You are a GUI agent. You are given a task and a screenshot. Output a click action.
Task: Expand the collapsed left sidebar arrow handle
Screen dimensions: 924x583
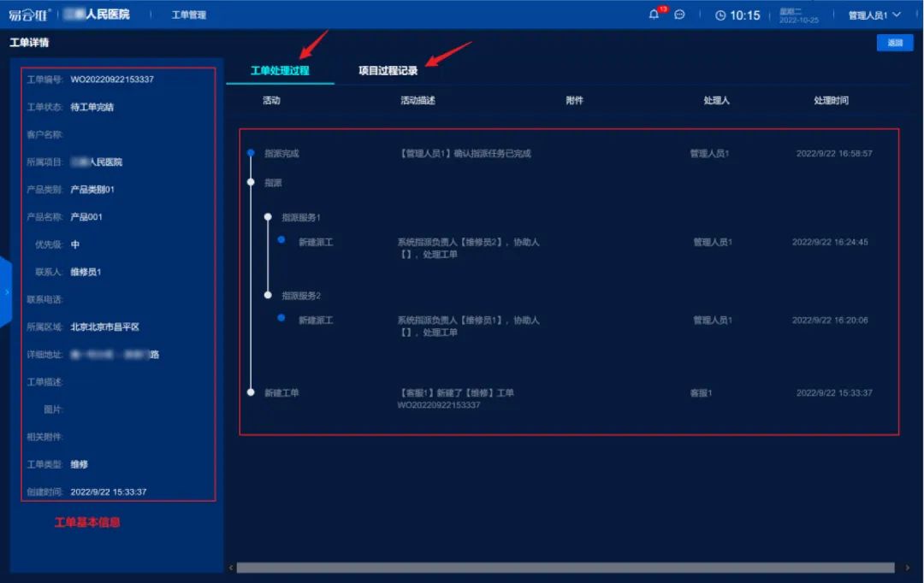coord(6,291)
